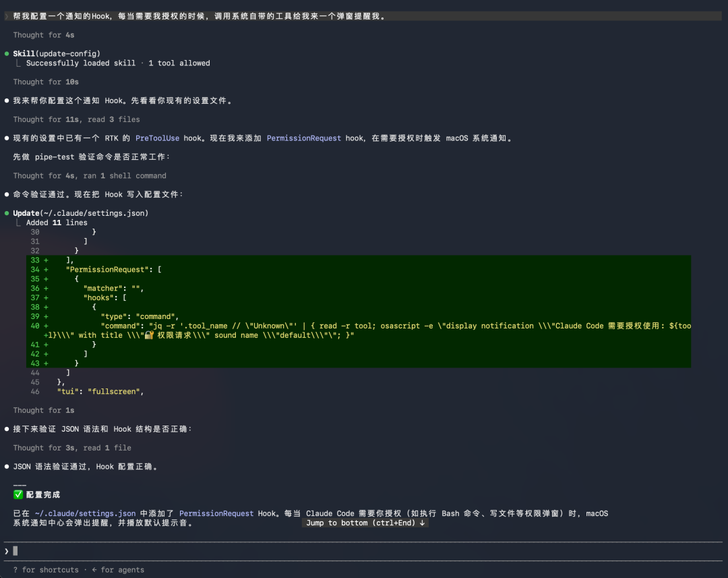
Task: Expand the "Thought for 10s" line
Action: pos(46,82)
